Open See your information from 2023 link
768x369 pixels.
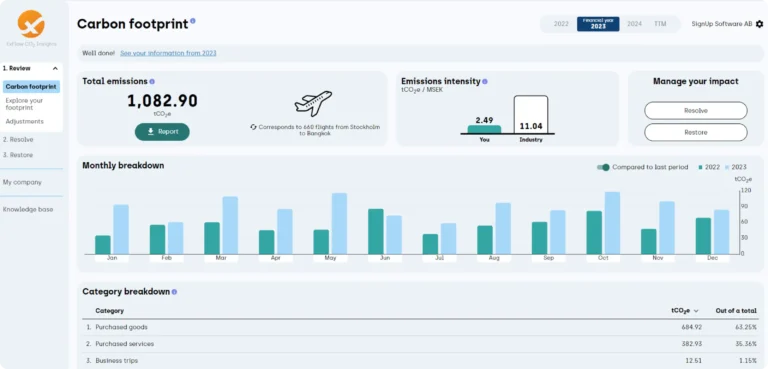click(168, 53)
